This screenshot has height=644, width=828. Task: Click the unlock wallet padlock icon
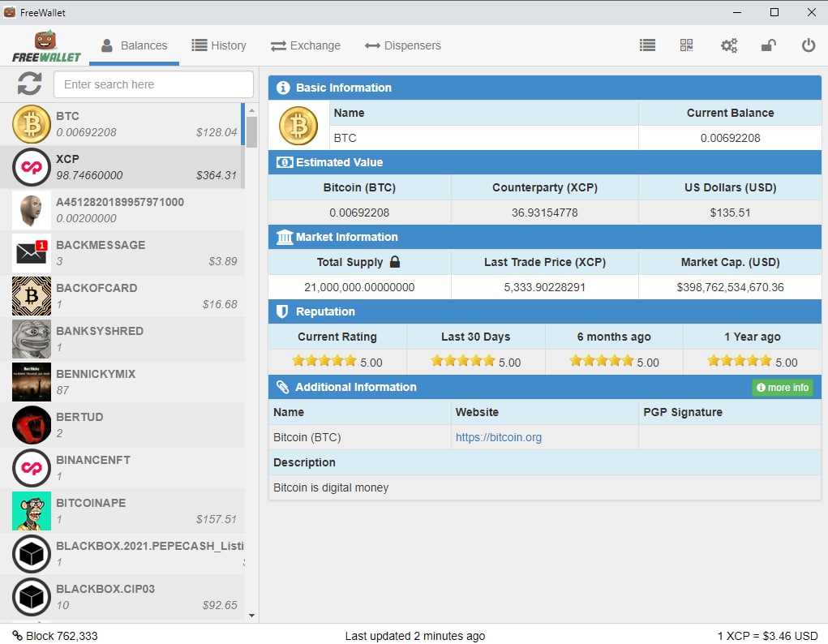point(768,45)
